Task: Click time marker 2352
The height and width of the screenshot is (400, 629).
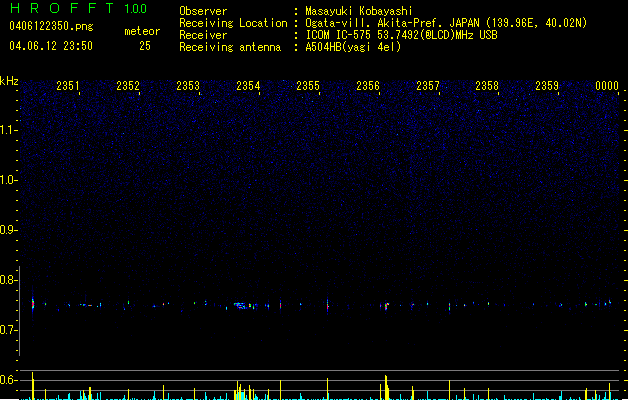Action: [128, 85]
